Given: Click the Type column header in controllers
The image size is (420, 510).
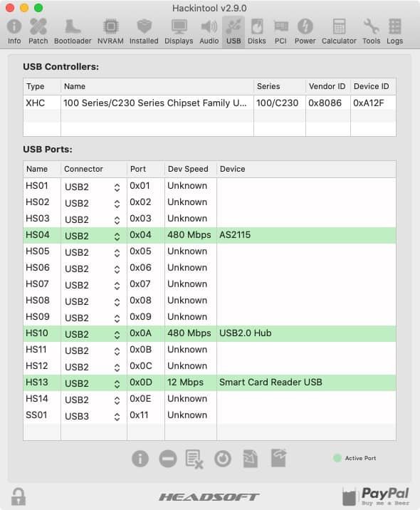Looking at the screenshot, I should coord(42,86).
